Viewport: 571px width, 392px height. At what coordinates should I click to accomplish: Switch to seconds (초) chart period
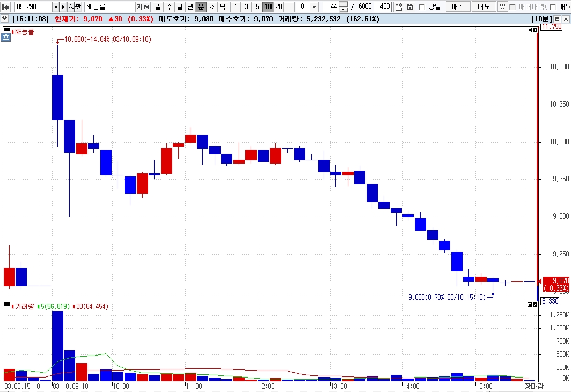click(x=212, y=6)
